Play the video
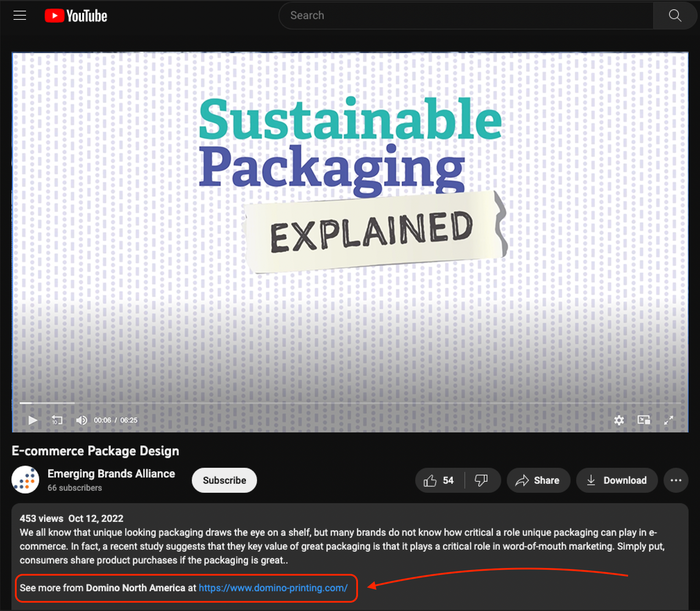 point(33,420)
